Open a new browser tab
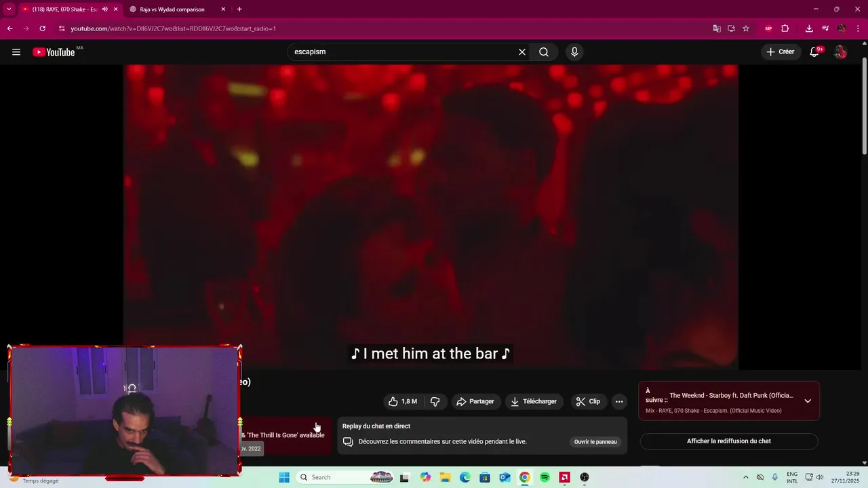The height and width of the screenshot is (488, 868). pos(239,9)
